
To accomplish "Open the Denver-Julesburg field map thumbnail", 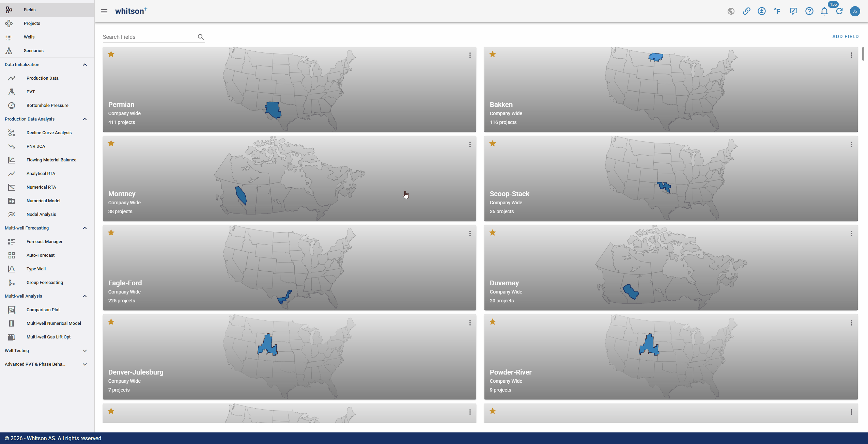I will [290, 356].
